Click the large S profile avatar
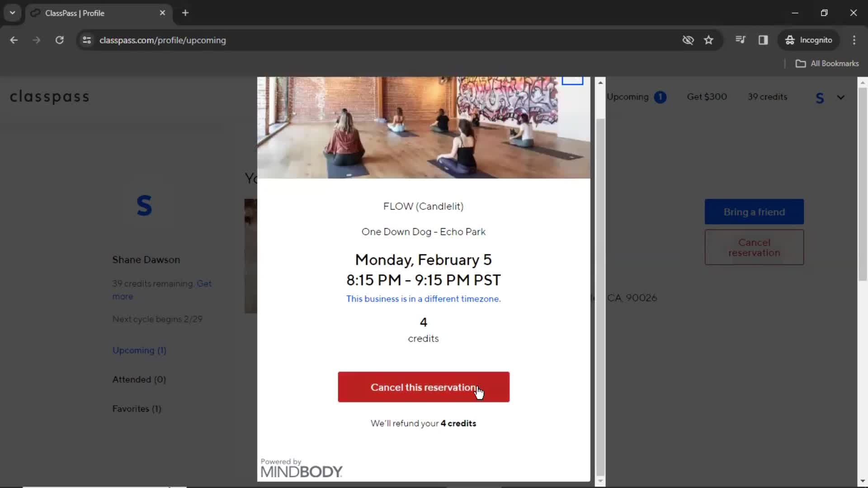The width and height of the screenshot is (868, 488). coord(144,206)
